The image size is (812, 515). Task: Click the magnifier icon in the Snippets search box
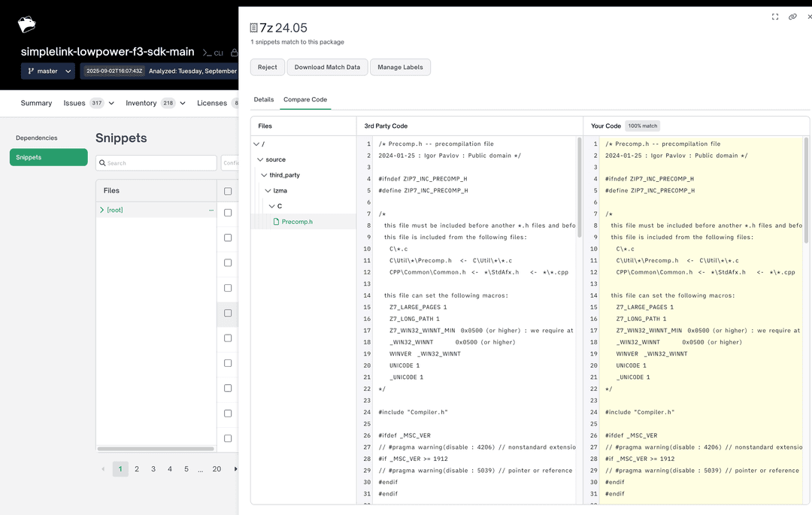click(x=103, y=162)
